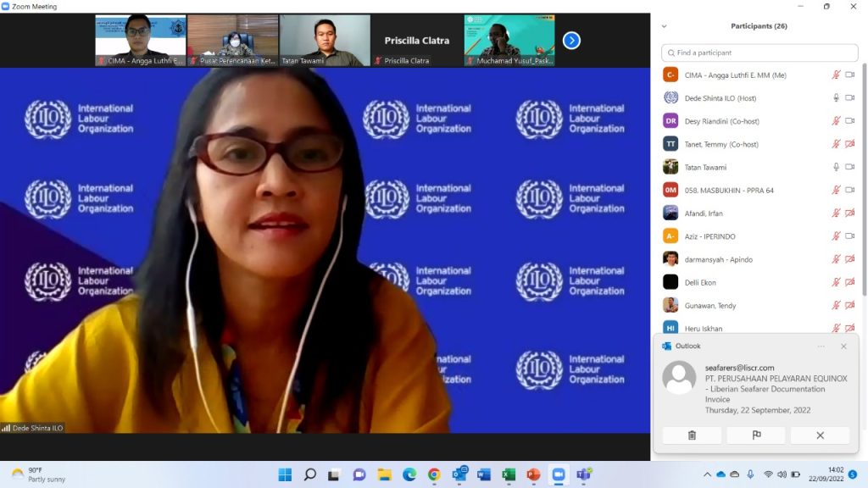Click camera icon for Aziz - IPERINDO
The height and width of the screenshot is (488, 868).
coord(849,236)
